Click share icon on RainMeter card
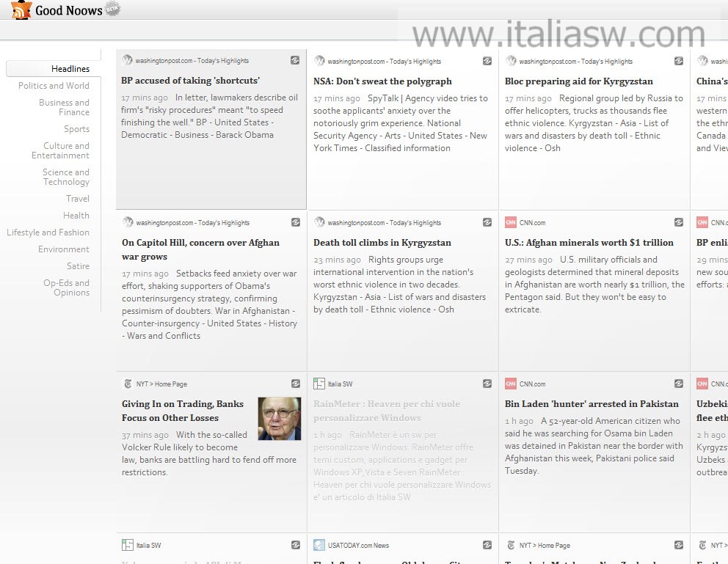The height and width of the screenshot is (564, 728). [x=487, y=384]
